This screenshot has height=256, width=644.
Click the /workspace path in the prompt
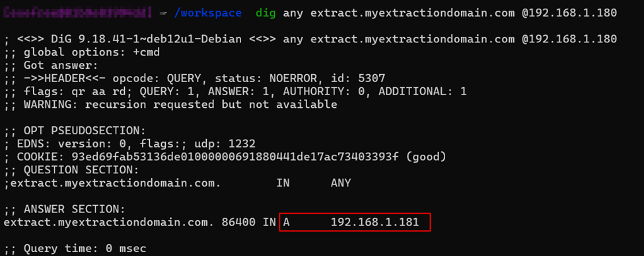tap(208, 13)
